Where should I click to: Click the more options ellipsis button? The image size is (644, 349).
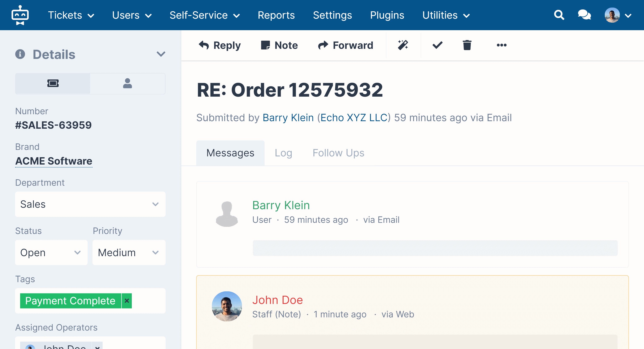click(x=501, y=45)
